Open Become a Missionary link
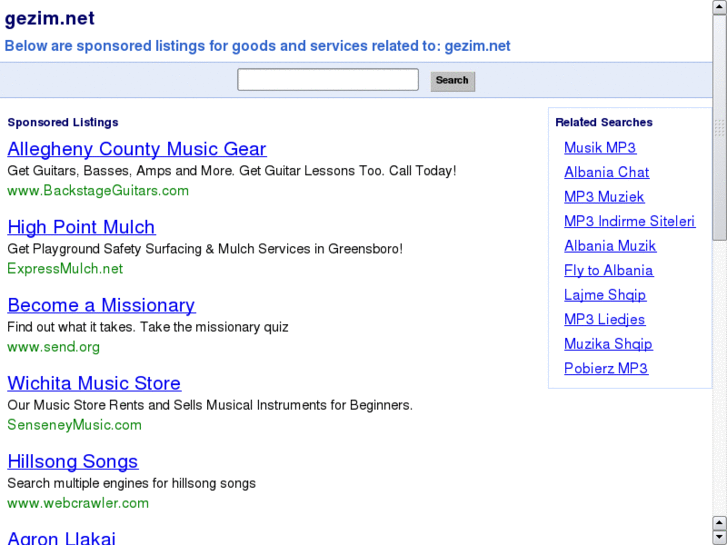This screenshot has width=727, height=545. click(x=101, y=305)
